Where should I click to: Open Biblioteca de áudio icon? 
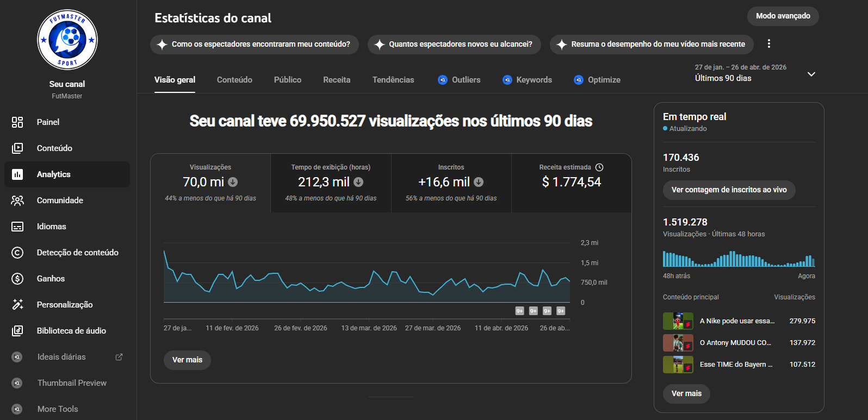click(17, 331)
